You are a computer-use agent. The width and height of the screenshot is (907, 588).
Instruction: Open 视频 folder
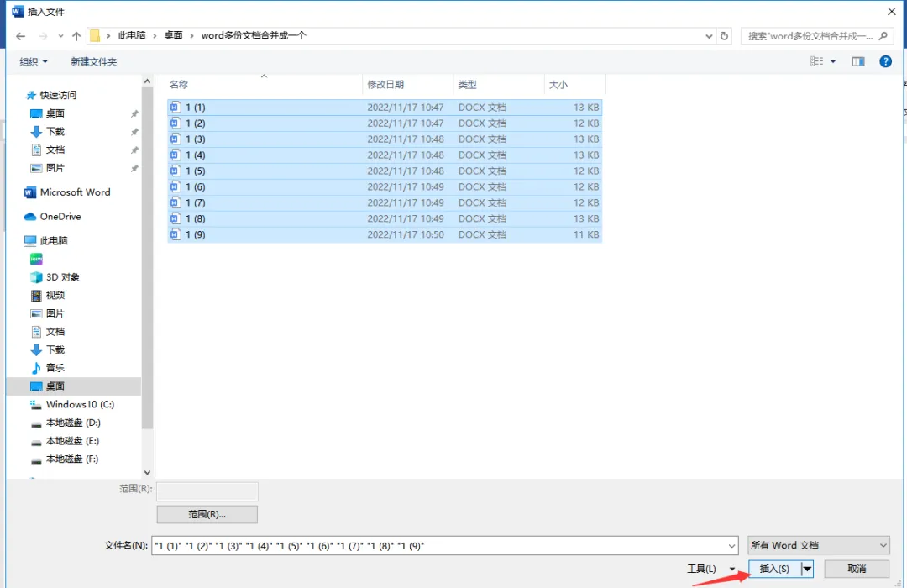[55, 295]
